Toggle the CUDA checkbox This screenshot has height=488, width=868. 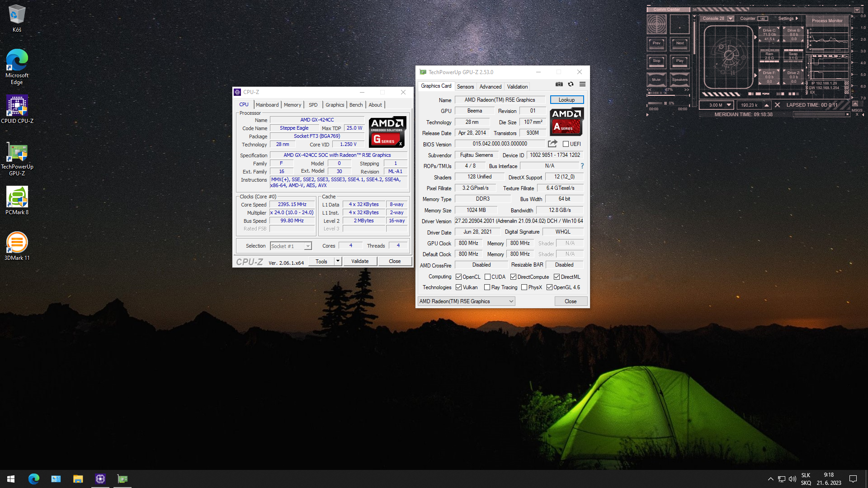click(x=487, y=277)
